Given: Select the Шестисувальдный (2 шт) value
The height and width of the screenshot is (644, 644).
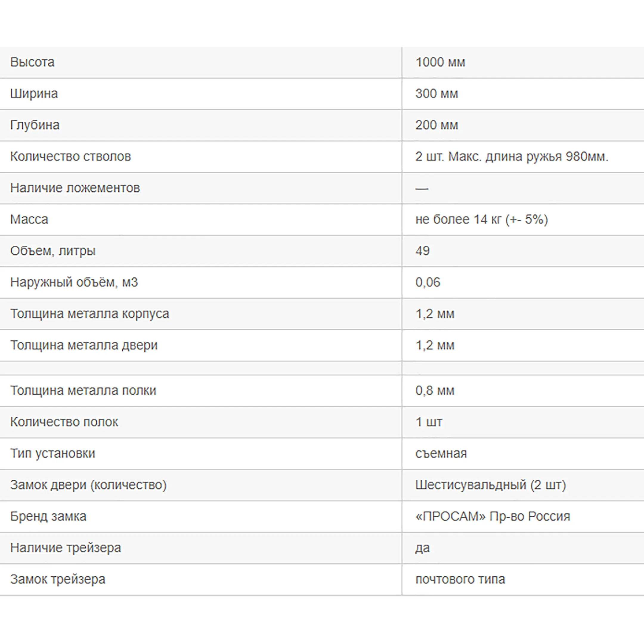Looking at the screenshot, I should tap(490, 485).
